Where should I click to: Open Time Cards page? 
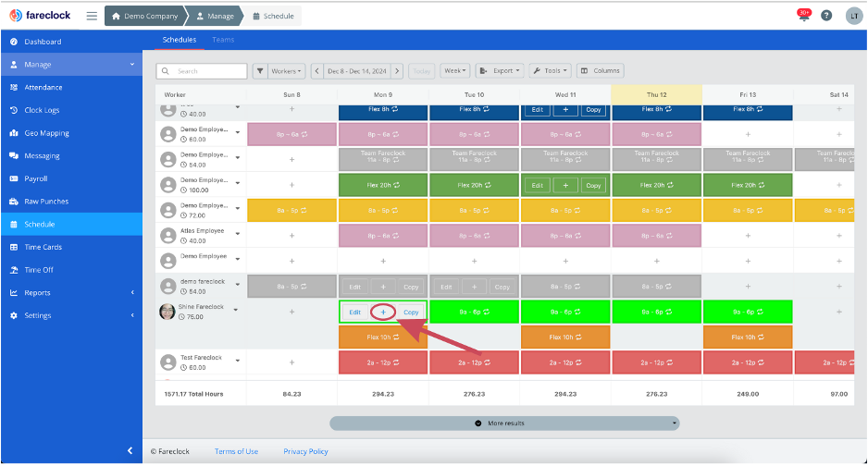coord(71,247)
